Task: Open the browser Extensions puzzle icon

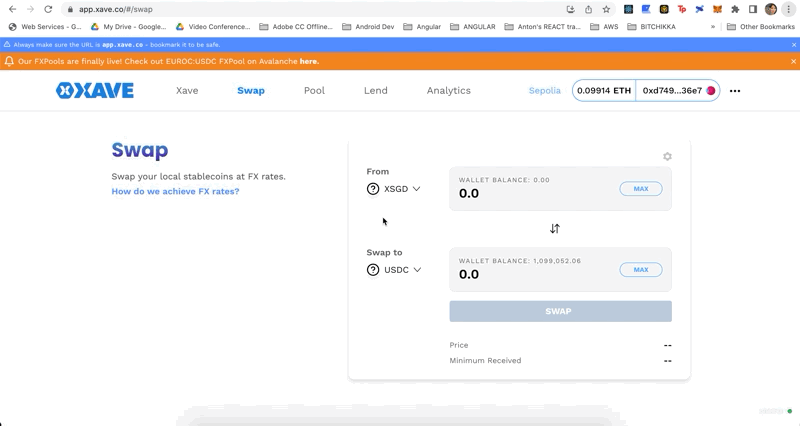Action: [x=735, y=9]
